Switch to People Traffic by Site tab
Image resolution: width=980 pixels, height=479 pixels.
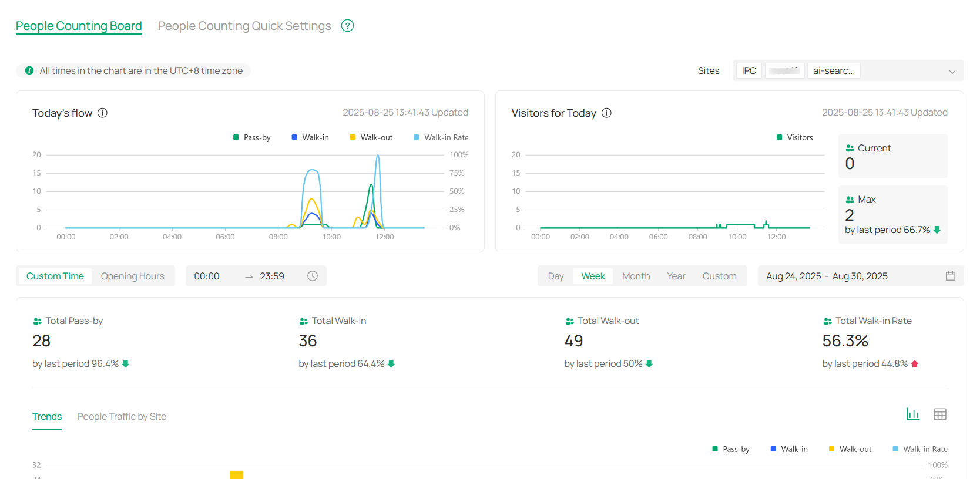pyautogui.click(x=122, y=416)
